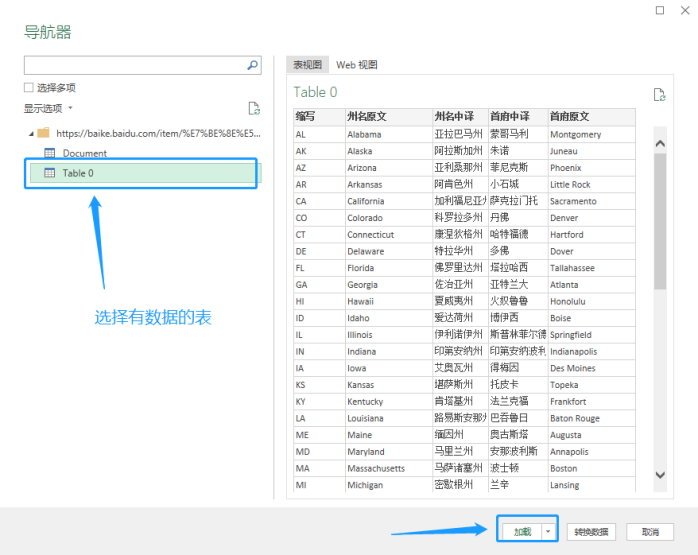
Task: Cancel the dialog with 取消
Action: [x=650, y=532]
